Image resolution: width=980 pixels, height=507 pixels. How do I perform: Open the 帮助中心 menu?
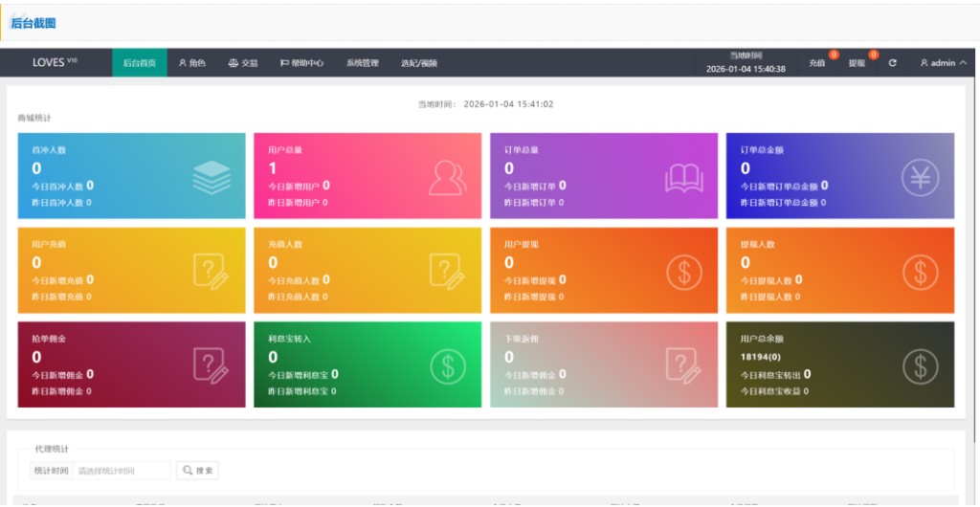tap(301, 62)
